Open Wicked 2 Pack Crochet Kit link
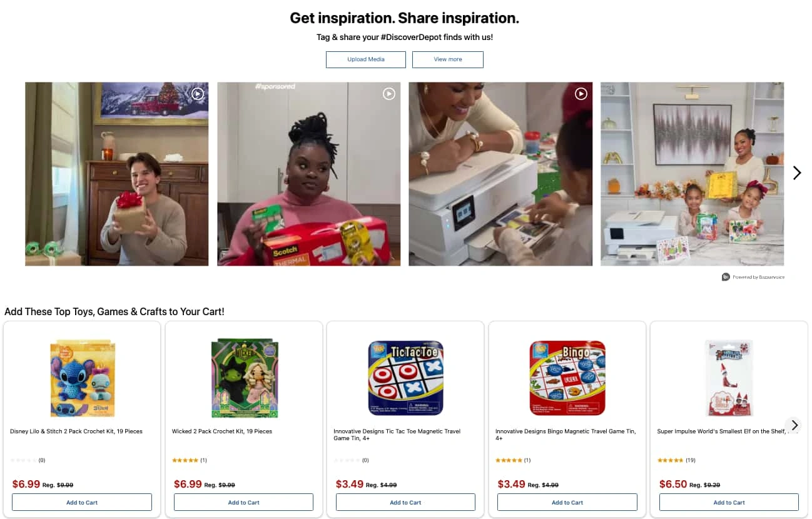 click(x=222, y=431)
